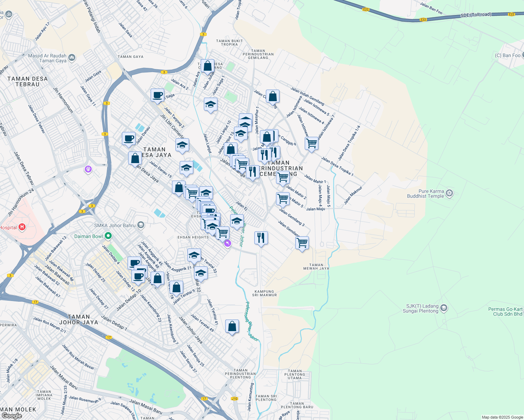This screenshot has width=524, height=420.
Task: Click the shopping bag marker near Jalan Lanjut 15
Action: [230, 149]
